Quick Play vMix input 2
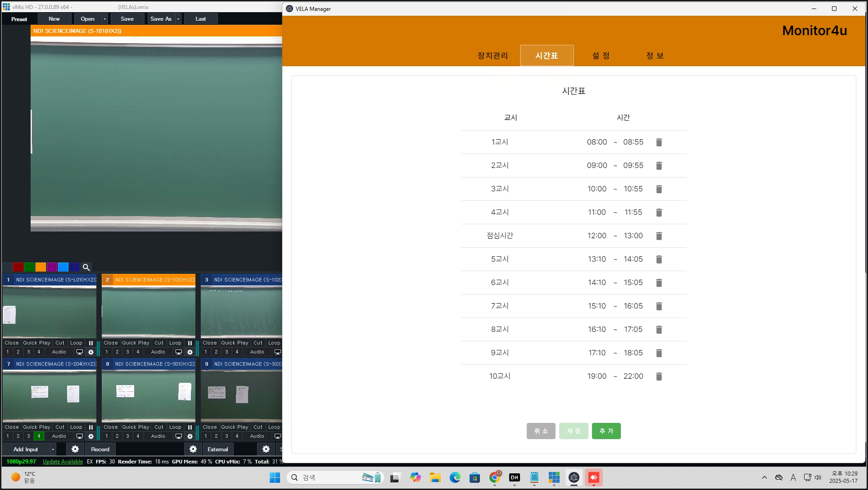The height and width of the screenshot is (490, 868). pyautogui.click(x=136, y=343)
